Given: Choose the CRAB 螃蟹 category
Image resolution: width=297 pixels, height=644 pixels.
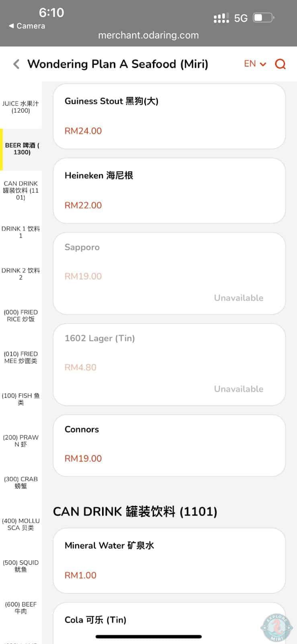Looking at the screenshot, I should click(x=21, y=483).
